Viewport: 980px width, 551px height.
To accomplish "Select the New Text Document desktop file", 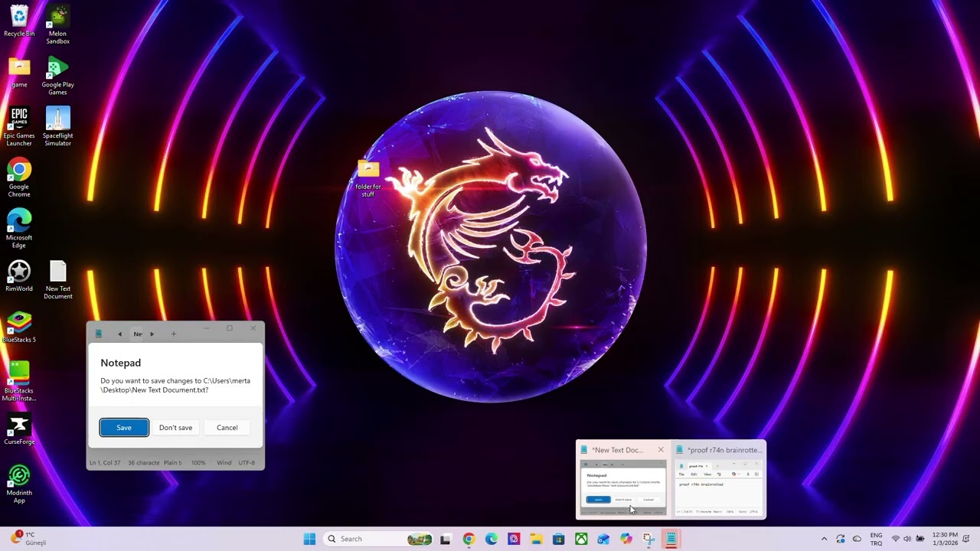I will (x=57, y=280).
